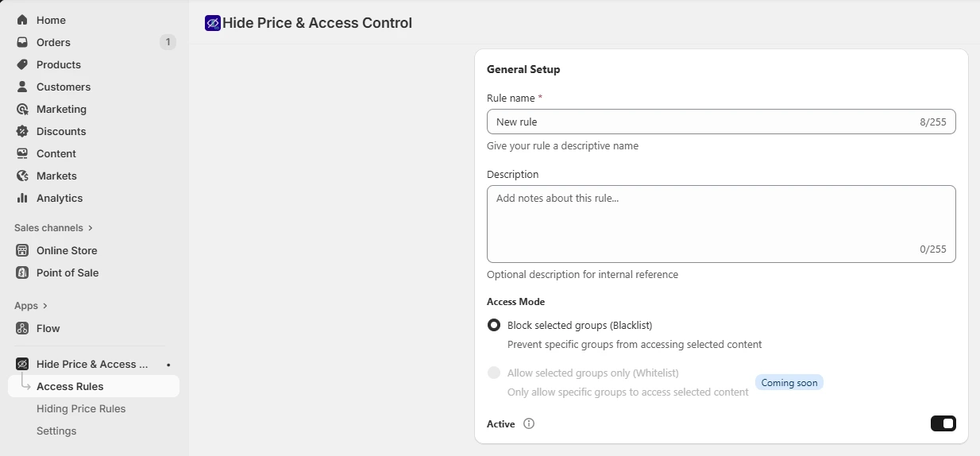Click the Flow app icon
This screenshot has height=456, width=980.
[22, 328]
